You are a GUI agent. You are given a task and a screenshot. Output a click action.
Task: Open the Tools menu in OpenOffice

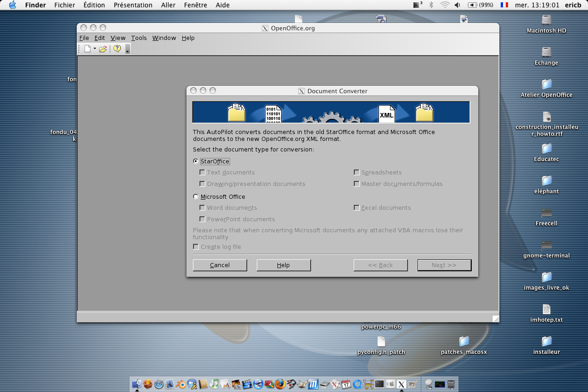(139, 38)
